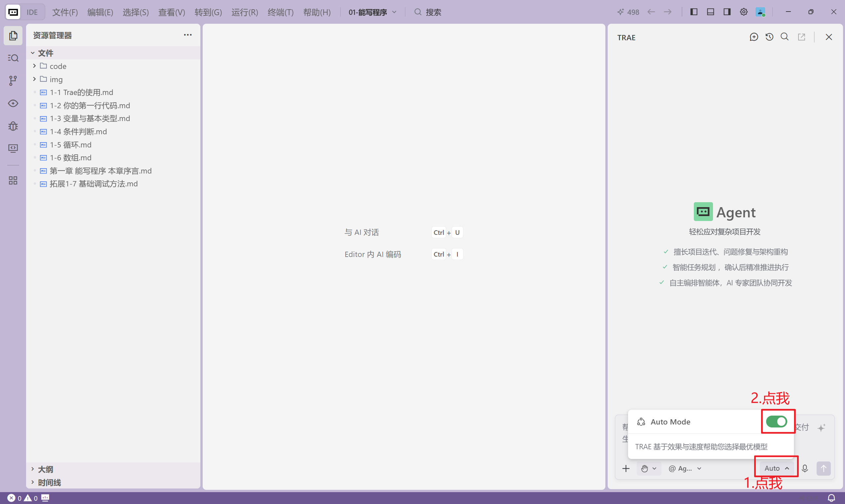Open the remote screen sidebar icon
Image resolution: width=845 pixels, height=504 pixels.
pyautogui.click(x=13, y=148)
